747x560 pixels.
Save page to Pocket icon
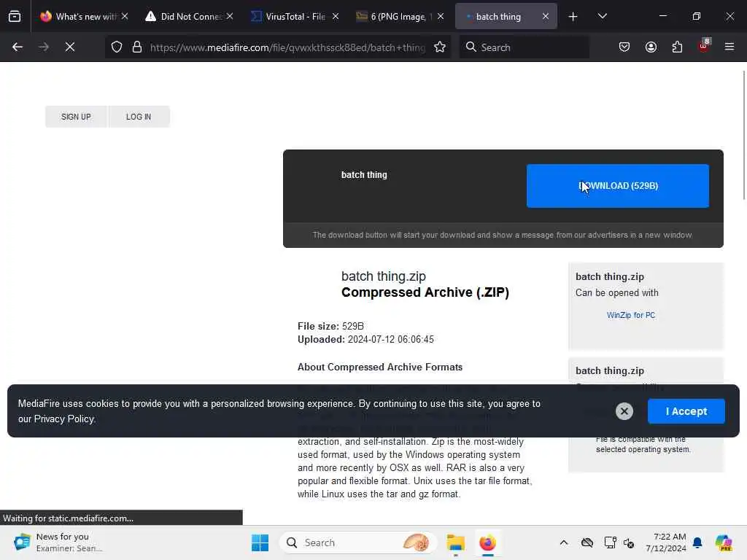(624, 47)
